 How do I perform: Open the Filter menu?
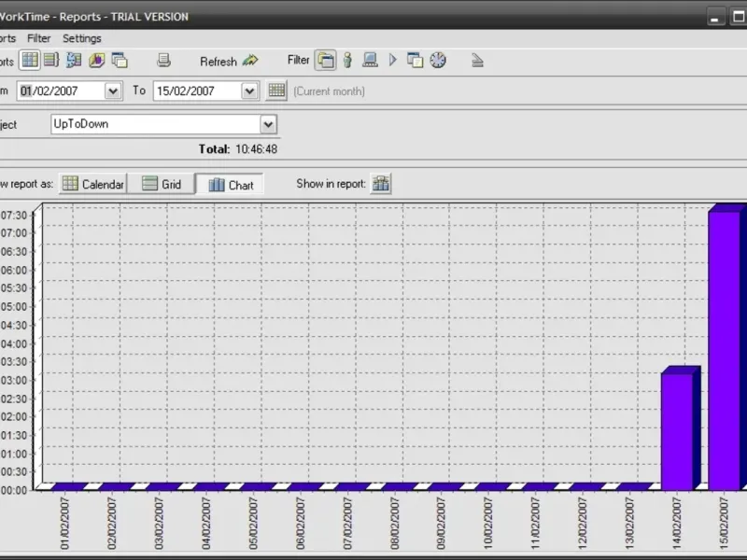point(39,38)
